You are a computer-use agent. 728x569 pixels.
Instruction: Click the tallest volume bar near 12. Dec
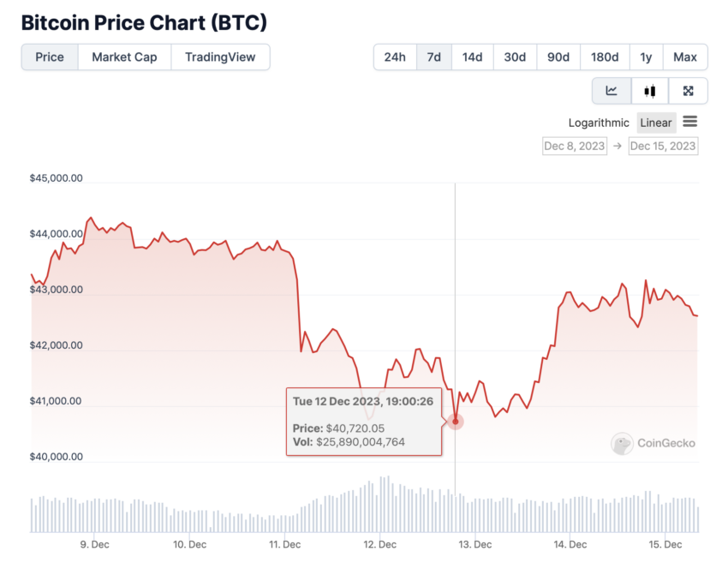[x=388, y=504]
